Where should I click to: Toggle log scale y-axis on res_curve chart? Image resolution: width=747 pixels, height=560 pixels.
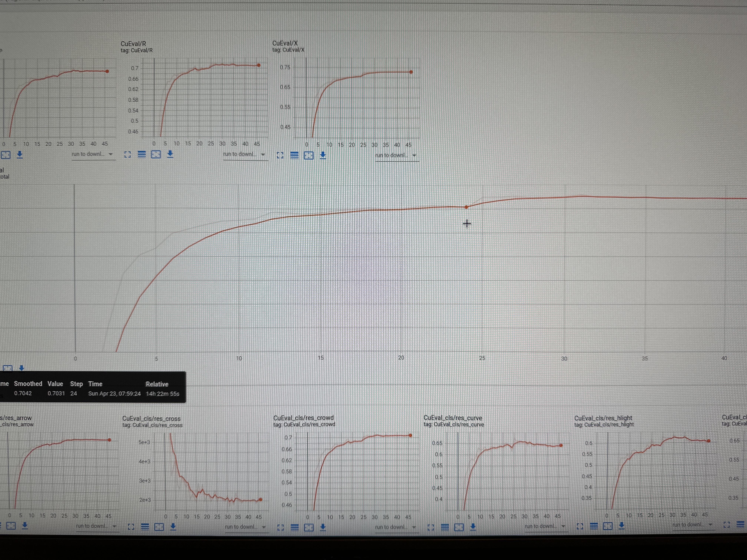[x=445, y=527]
